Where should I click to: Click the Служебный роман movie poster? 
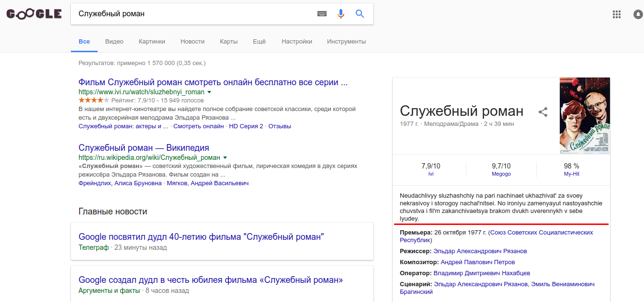(585, 116)
